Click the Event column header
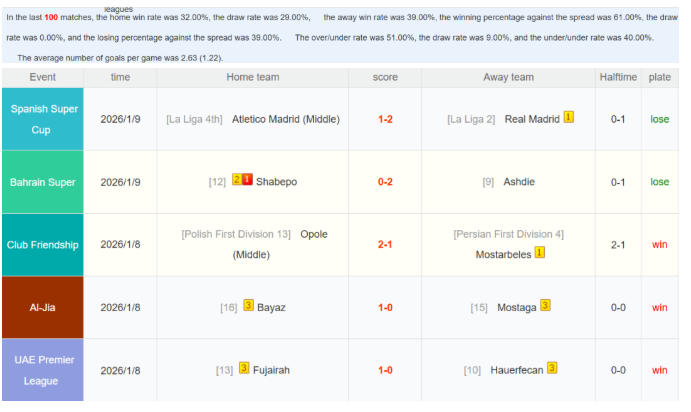Screen dimensions: 691x412 [43, 78]
